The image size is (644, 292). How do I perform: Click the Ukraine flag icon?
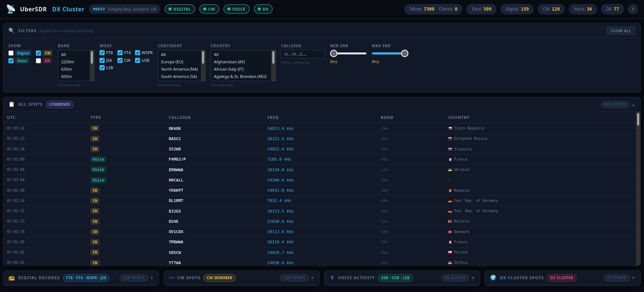[450, 170]
